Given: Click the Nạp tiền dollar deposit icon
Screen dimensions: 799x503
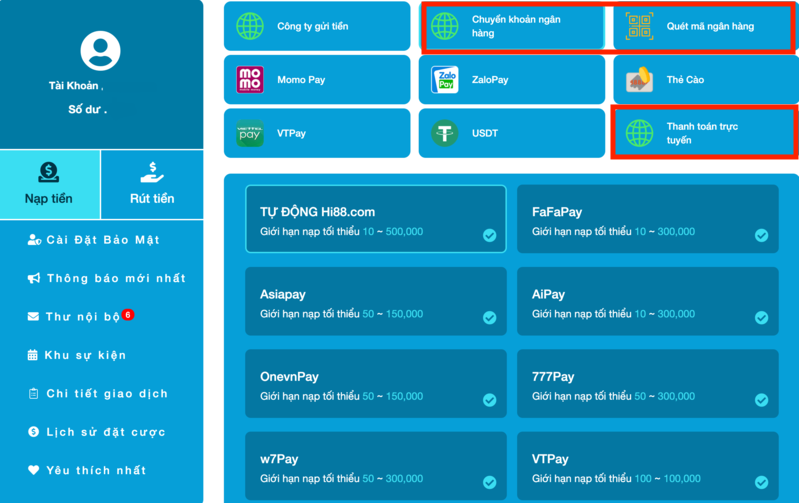Looking at the screenshot, I should coord(49,172).
